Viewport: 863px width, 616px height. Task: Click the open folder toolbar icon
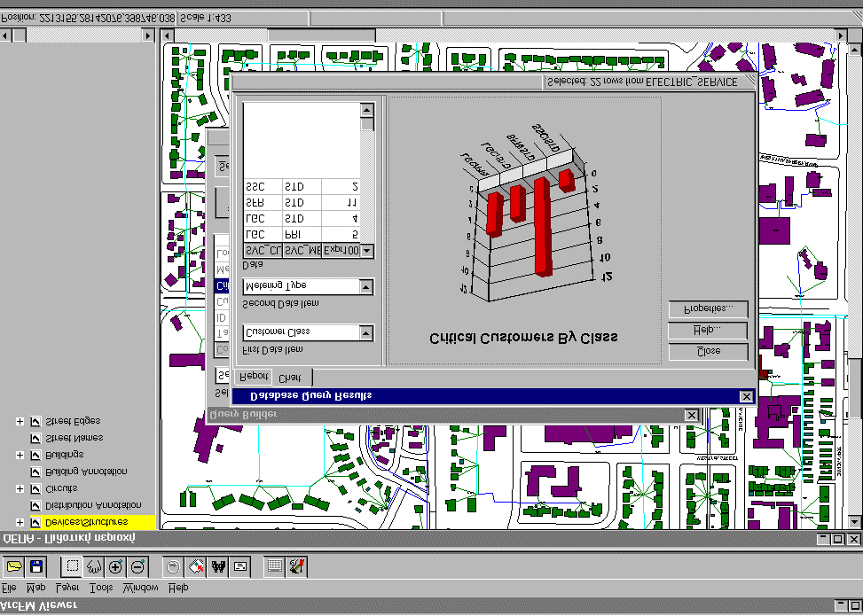click(x=14, y=566)
